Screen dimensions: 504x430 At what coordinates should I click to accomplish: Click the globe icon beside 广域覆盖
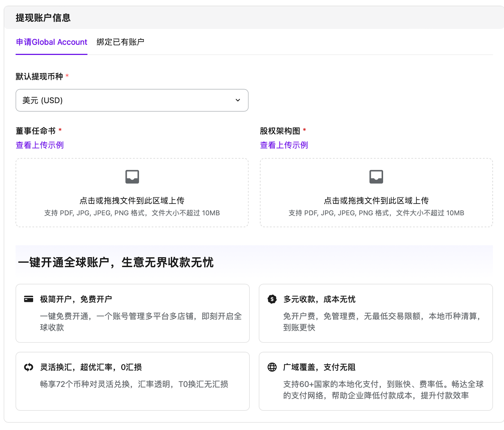pyautogui.click(x=272, y=367)
